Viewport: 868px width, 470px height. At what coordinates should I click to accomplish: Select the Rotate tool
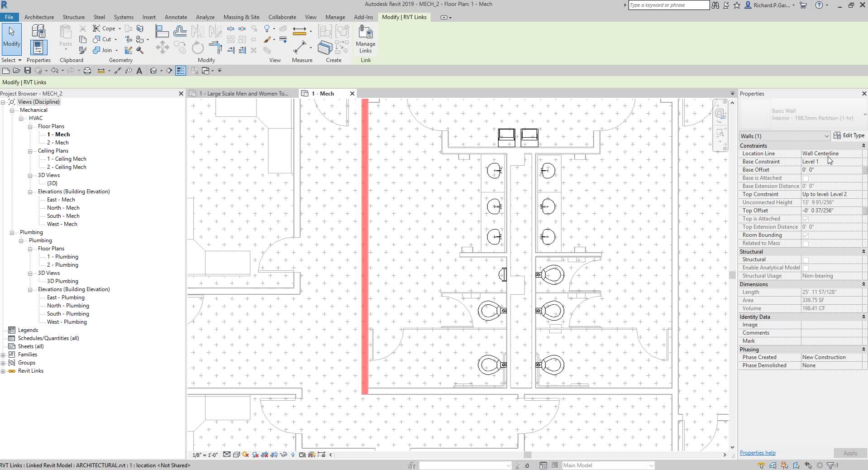[197, 48]
